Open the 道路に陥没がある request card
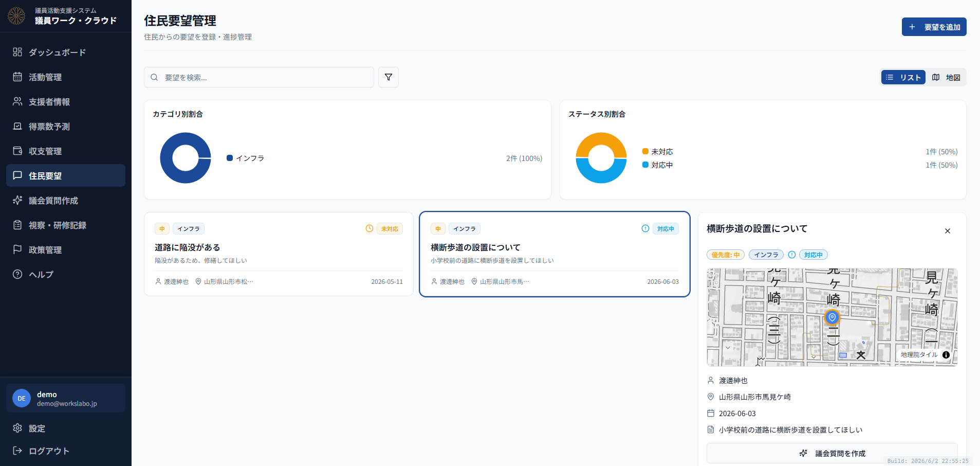Viewport: 980px width, 466px height. 279,254
